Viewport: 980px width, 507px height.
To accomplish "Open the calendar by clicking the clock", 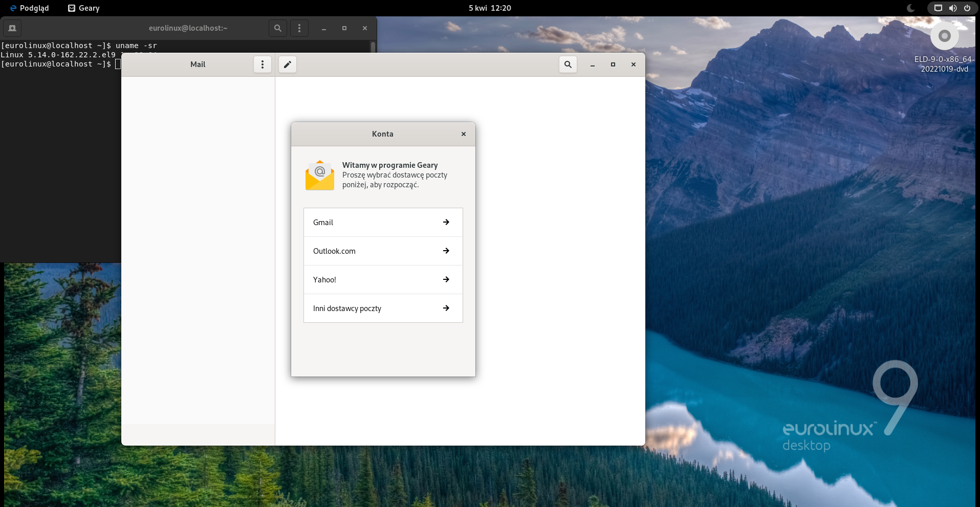I will (x=490, y=8).
